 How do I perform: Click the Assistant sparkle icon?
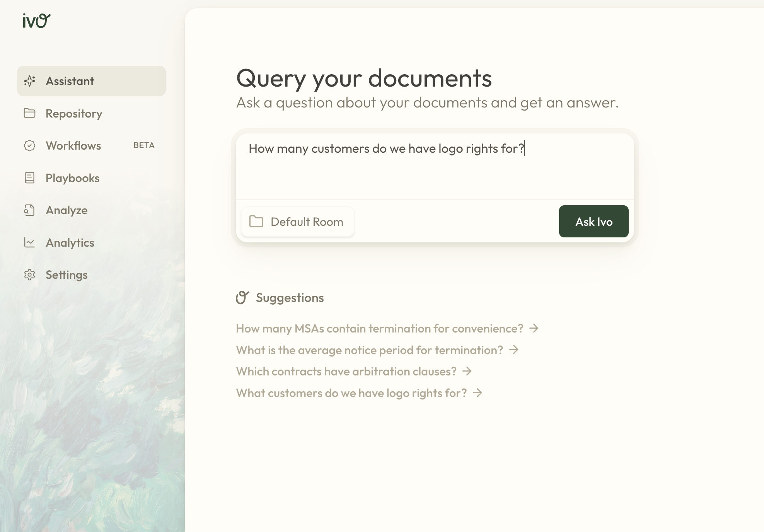tap(30, 81)
